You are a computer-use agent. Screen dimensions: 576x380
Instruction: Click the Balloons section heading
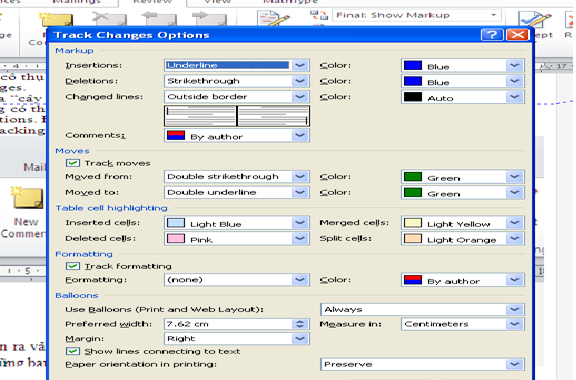[x=77, y=295]
